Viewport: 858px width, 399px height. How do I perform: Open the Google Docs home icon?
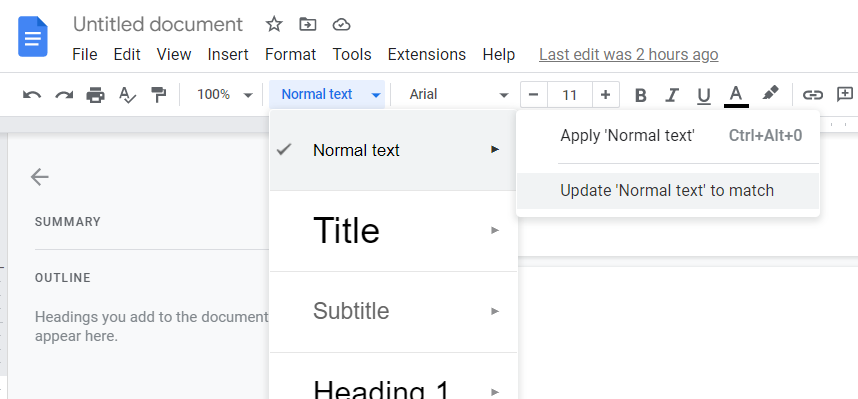click(x=33, y=37)
